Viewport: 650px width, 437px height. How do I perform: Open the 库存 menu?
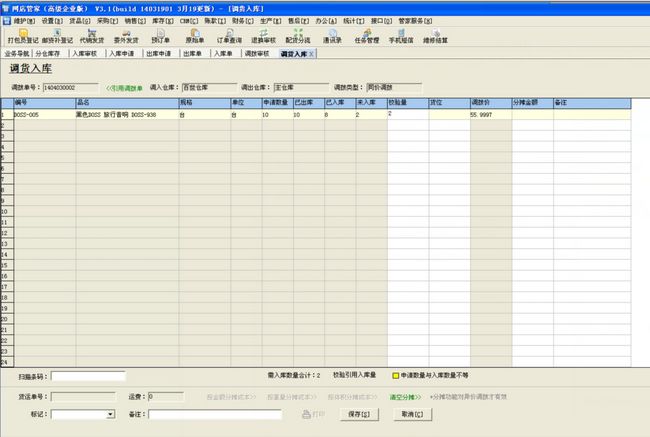click(x=162, y=21)
